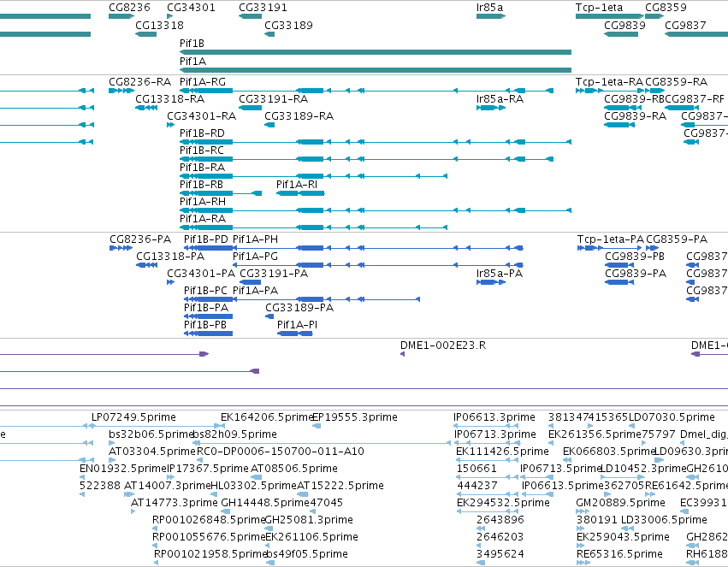
Task: Select the CG13318-PA protein feature
Action: (x=147, y=265)
